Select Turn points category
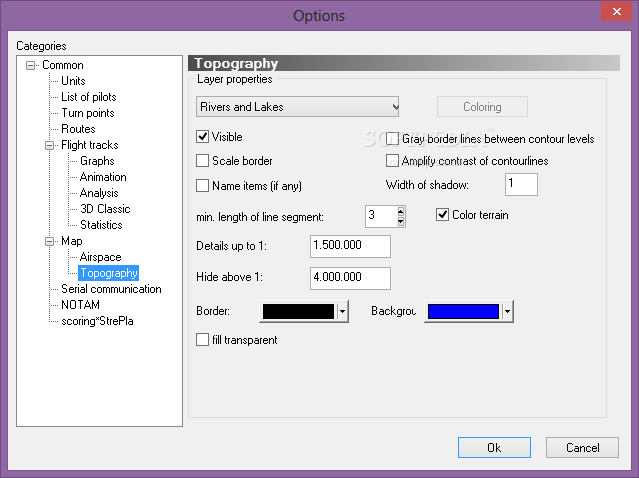The height and width of the screenshot is (478, 639). point(88,113)
